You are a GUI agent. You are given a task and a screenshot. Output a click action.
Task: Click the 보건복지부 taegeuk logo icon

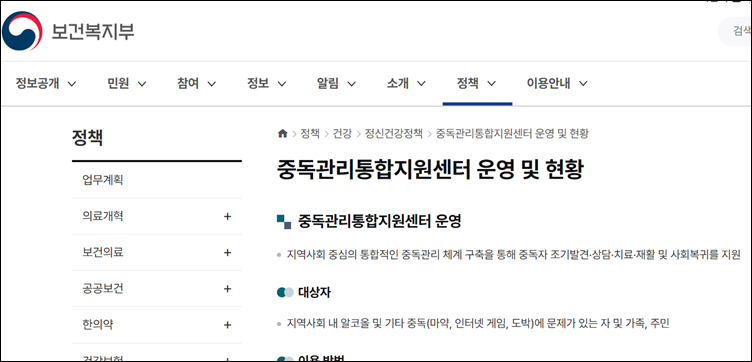(22, 31)
